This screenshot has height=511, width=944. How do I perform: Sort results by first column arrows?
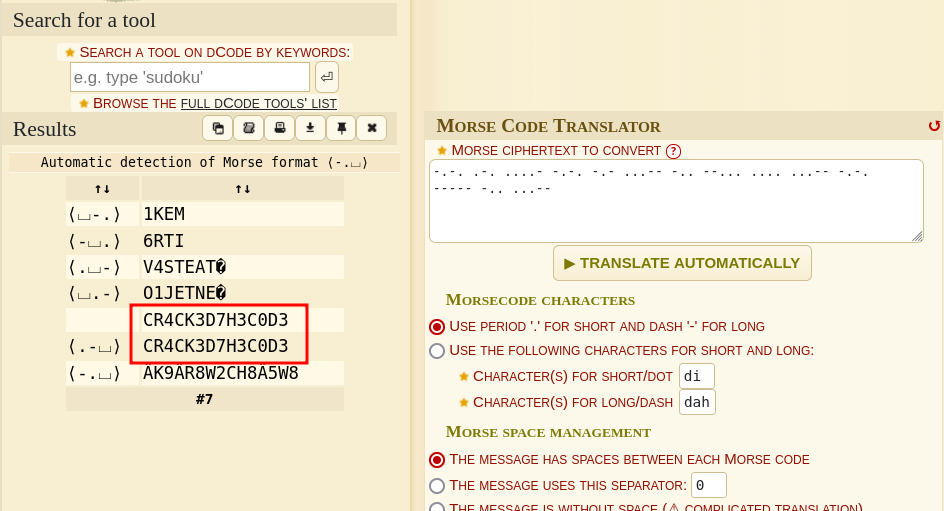coord(102,188)
